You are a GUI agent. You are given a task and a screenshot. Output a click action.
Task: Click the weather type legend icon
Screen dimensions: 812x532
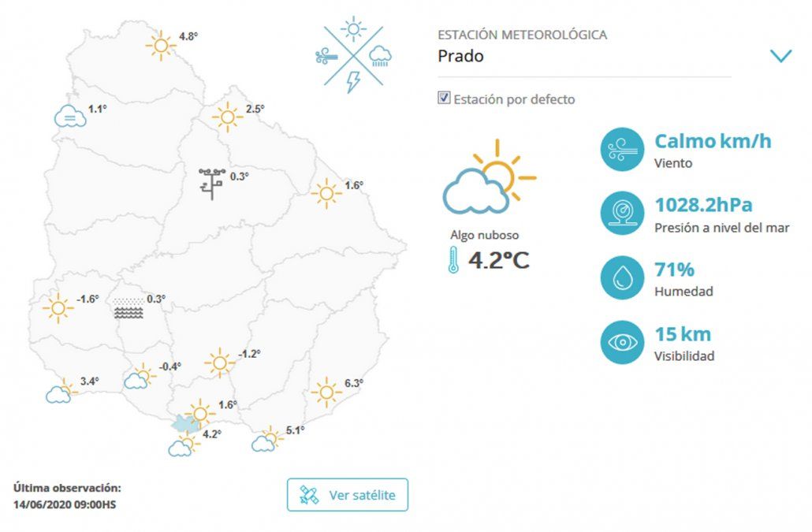pos(352,54)
